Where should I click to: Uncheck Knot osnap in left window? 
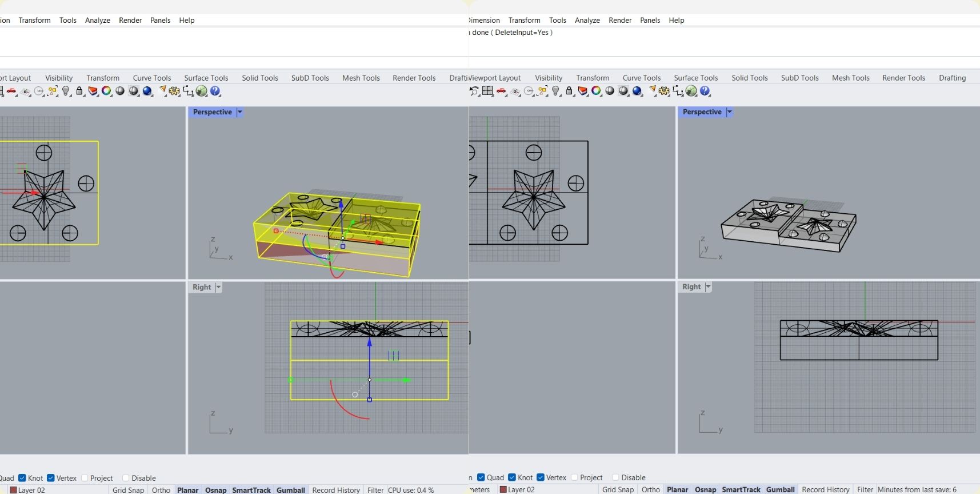22,478
